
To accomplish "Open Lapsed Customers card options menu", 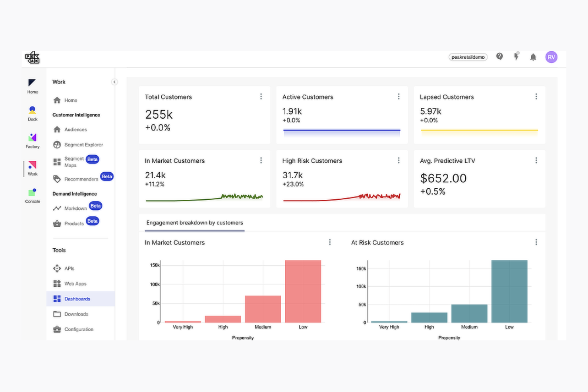I will (x=536, y=97).
